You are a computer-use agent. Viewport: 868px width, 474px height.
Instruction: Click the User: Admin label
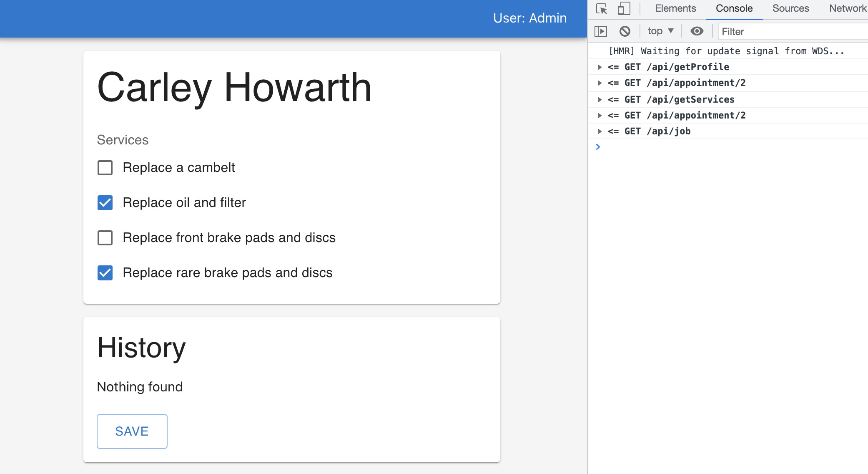529,18
